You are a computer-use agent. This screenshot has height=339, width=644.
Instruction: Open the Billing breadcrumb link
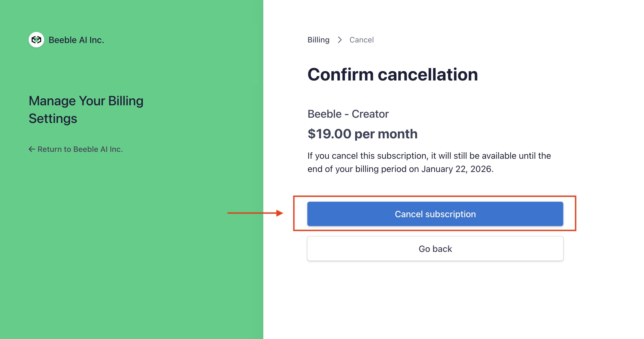pos(318,40)
